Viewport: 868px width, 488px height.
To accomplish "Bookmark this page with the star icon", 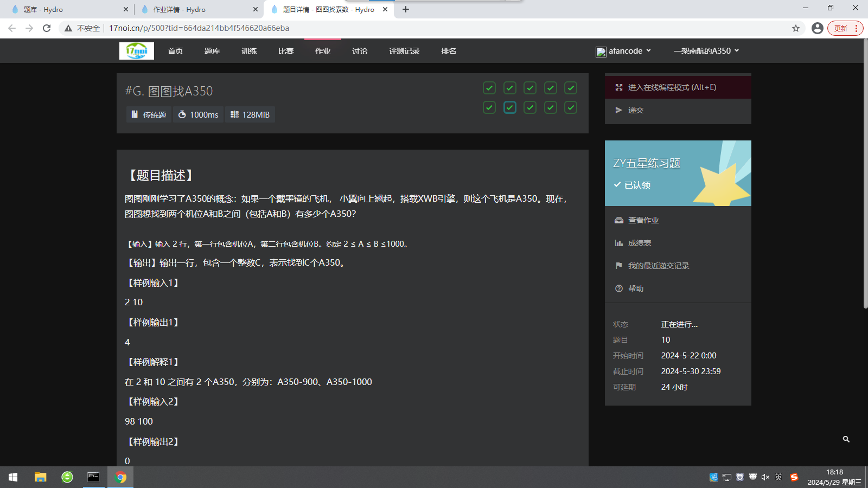I will click(x=796, y=28).
